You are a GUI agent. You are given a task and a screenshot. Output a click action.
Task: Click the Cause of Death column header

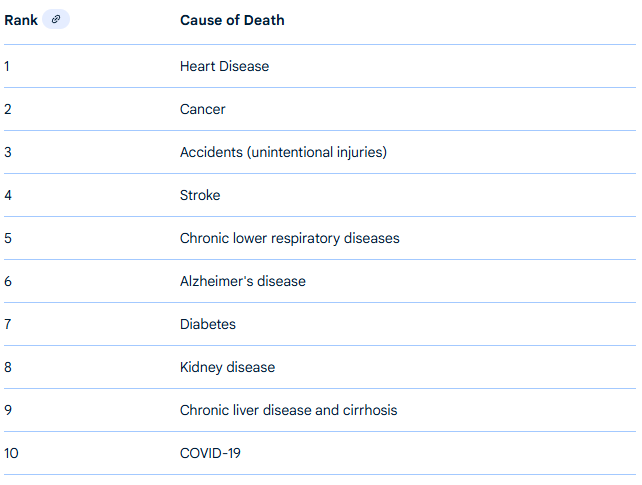pyautogui.click(x=232, y=20)
